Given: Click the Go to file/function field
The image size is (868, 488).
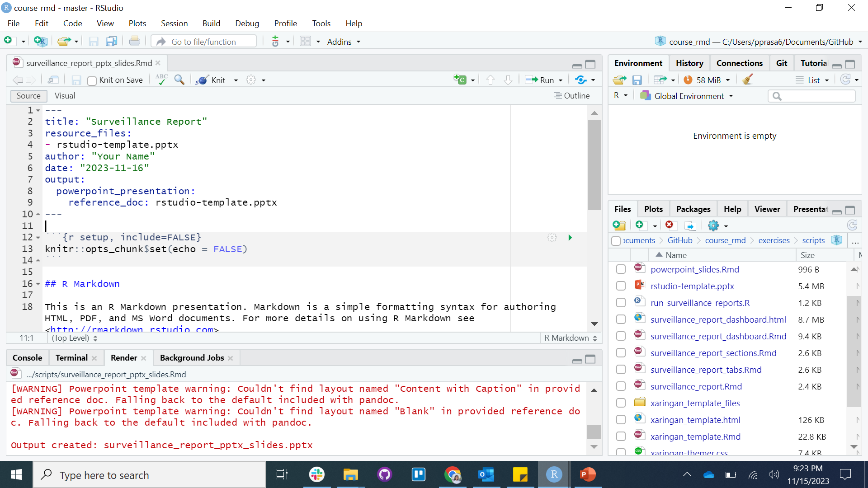Looking at the screenshot, I should click(x=204, y=42).
